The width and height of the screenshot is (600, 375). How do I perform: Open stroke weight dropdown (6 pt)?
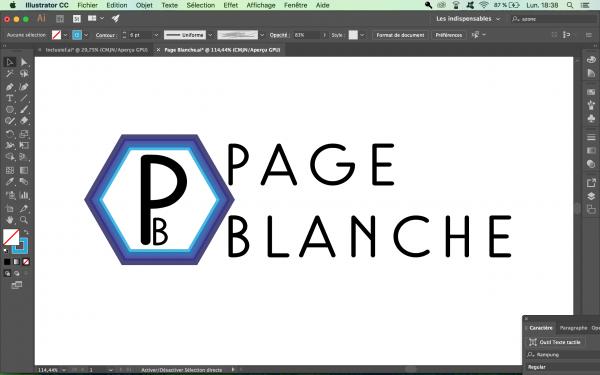tap(156, 35)
